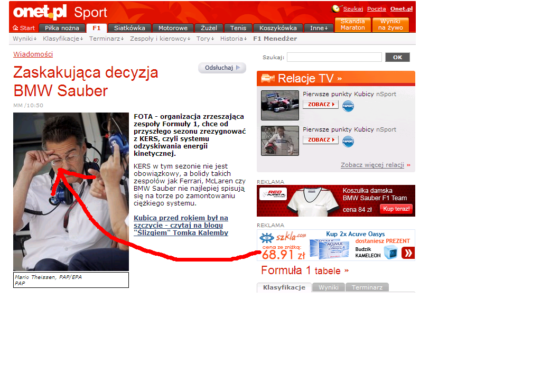Click the Mario Theissen, PAP/EPA caption

[48, 277]
